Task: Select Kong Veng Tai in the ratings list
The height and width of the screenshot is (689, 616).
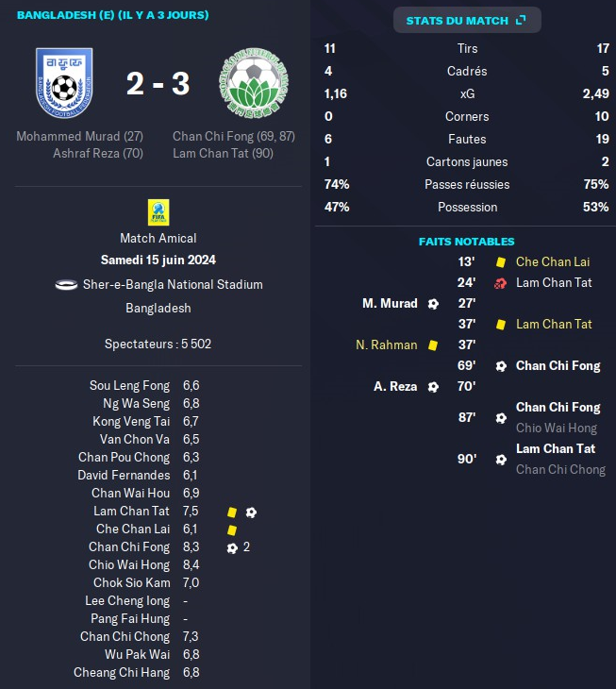Action: 131,421
